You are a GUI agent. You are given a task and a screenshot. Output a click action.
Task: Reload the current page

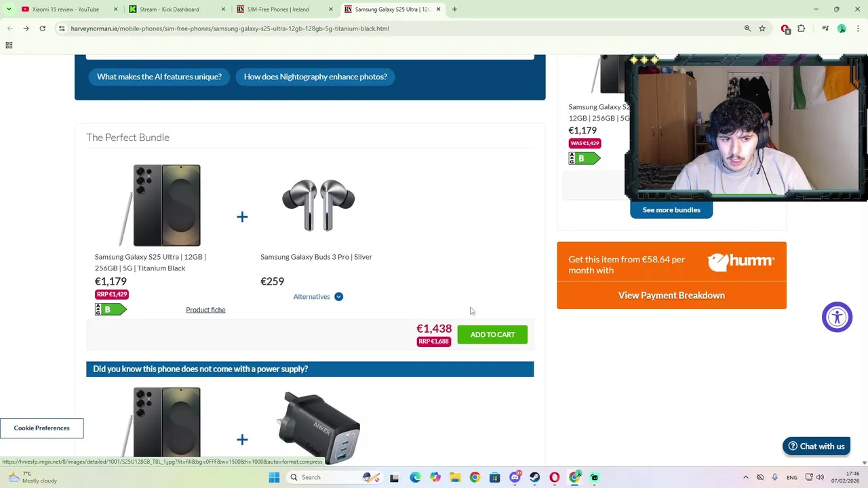tap(42, 28)
